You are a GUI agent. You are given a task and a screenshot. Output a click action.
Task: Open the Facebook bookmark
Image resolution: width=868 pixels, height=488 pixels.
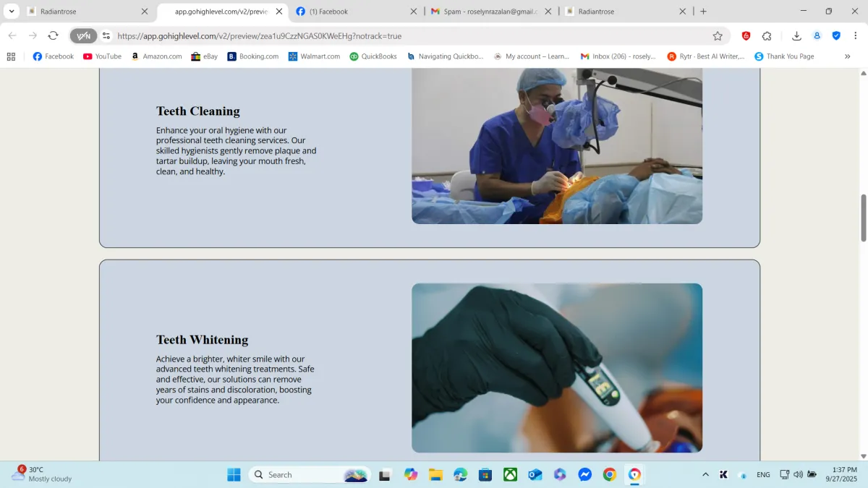click(x=53, y=56)
